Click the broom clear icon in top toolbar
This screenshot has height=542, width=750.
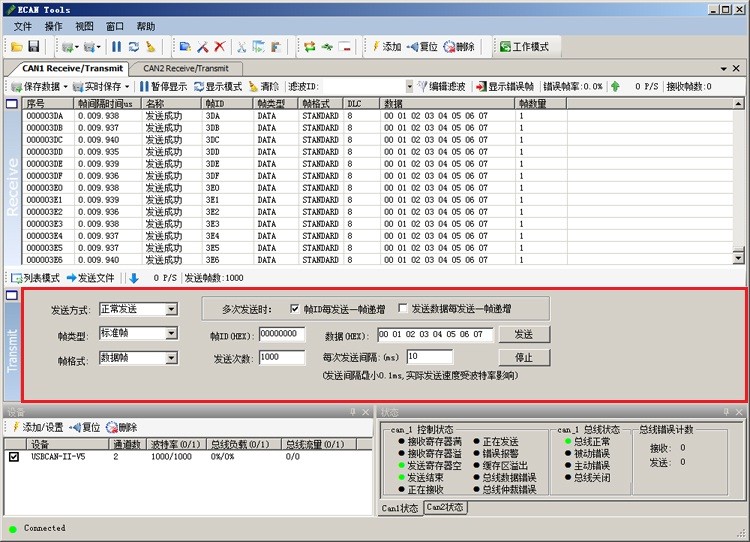click(151, 46)
